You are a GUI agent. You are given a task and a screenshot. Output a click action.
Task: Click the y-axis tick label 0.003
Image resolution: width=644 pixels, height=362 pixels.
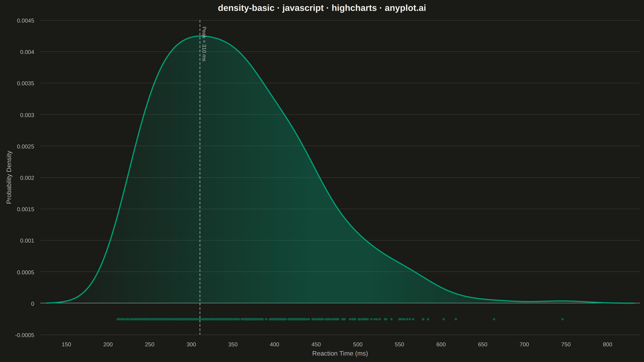tap(27, 115)
